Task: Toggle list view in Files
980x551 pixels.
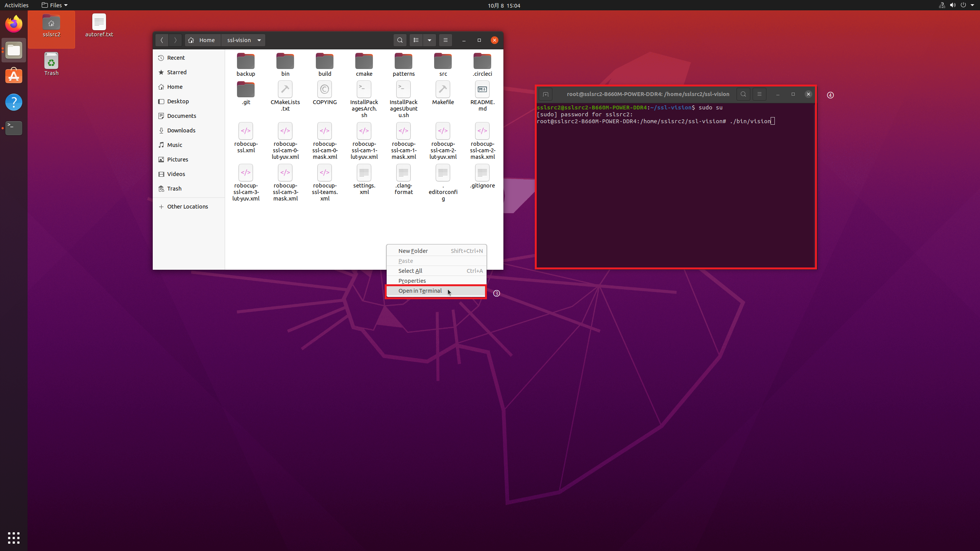Action: point(416,40)
